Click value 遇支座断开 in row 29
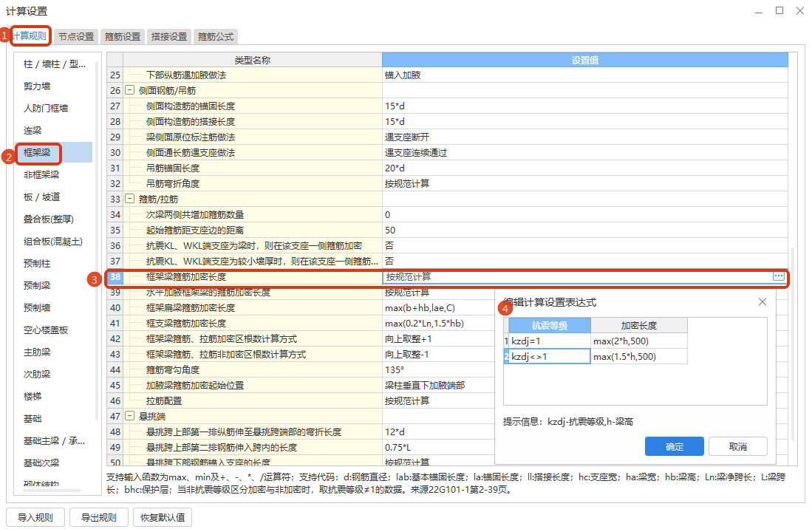Screen dimensions: 812x529 pyautogui.click(x=585, y=137)
